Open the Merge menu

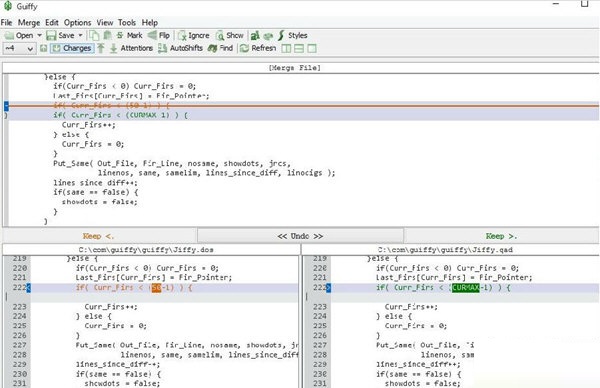(29, 23)
